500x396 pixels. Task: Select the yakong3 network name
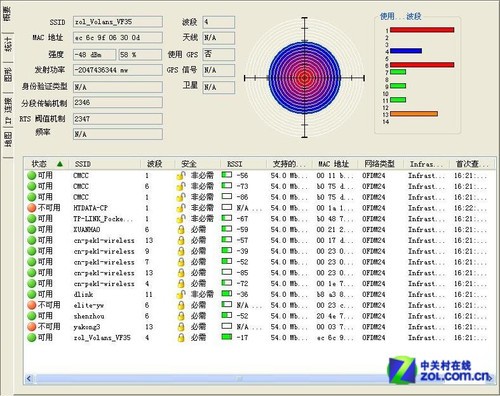click(x=87, y=327)
